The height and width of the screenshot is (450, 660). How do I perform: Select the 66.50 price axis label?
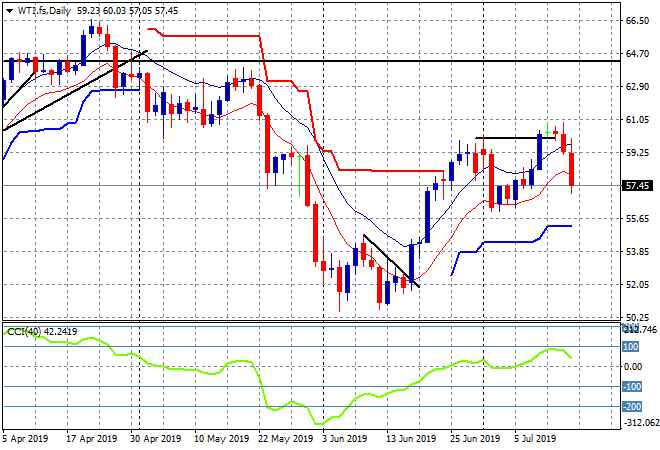pos(637,21)
